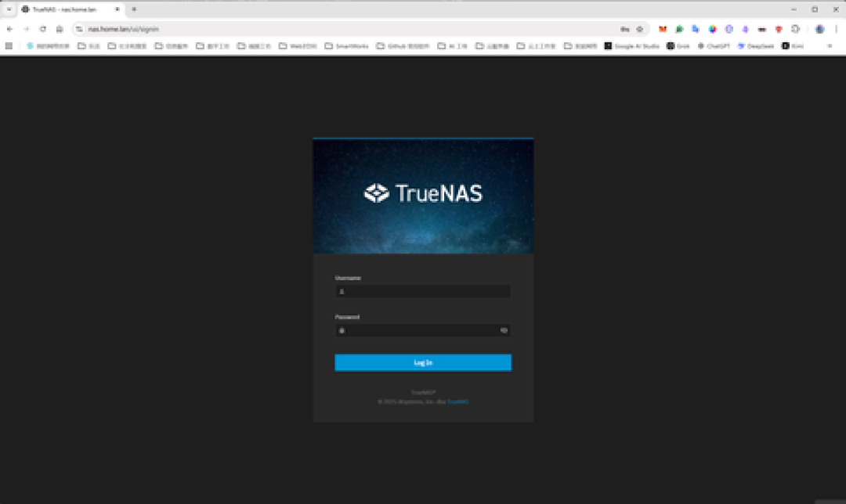This screenshot has width=846, height=504.
Task: Open the Kimi bookmark
Action: [793, 46]
